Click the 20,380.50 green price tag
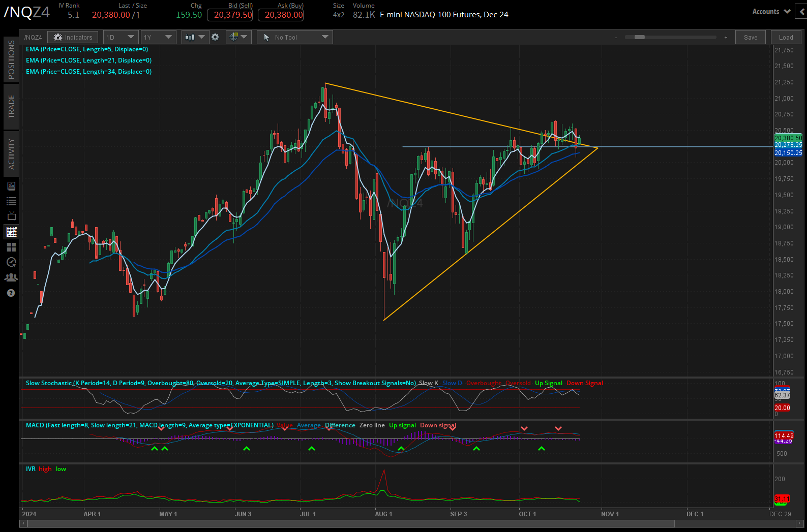The image size is (807, 532). coord(788,138)
